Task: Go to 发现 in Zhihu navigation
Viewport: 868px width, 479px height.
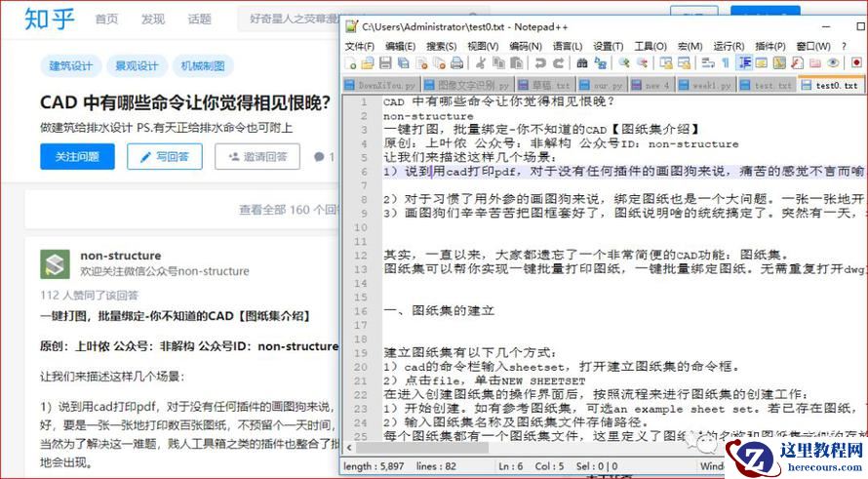Action: coord(153,19)
